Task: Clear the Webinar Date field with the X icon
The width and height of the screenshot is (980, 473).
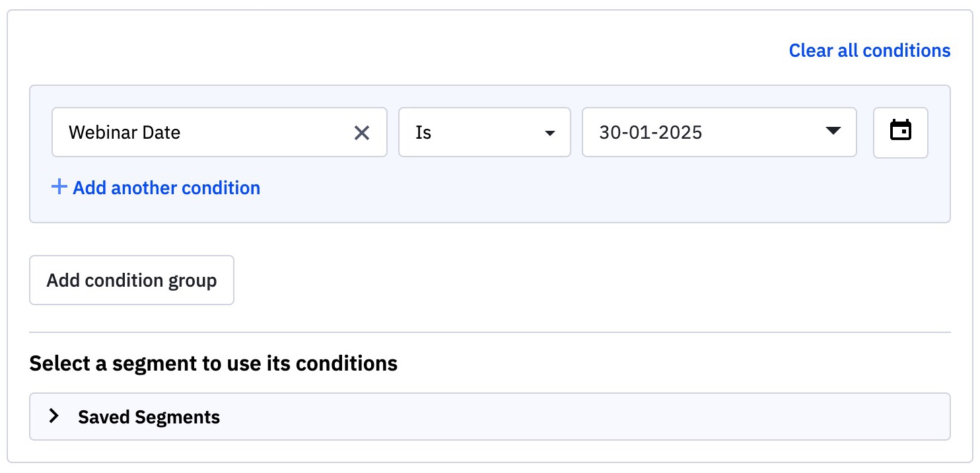Action: pyautogui.click(x=362, y=133)
